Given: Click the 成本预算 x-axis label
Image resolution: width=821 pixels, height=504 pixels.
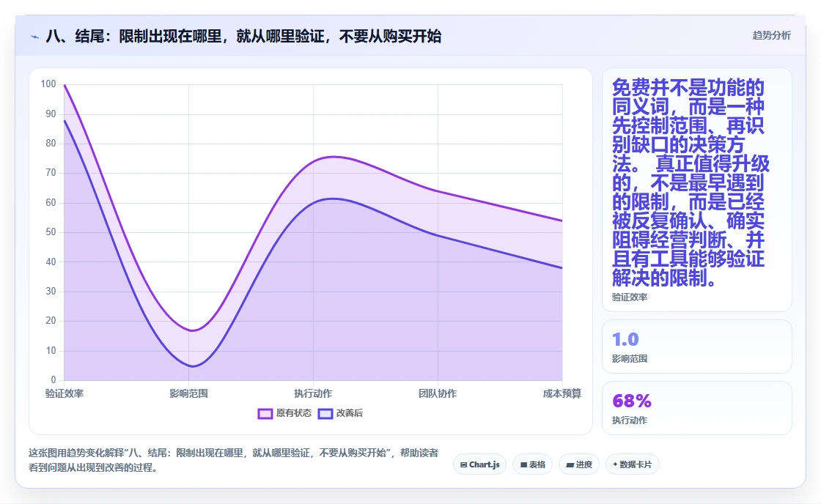Looking at the screenshot, I should tap(562, 393).
